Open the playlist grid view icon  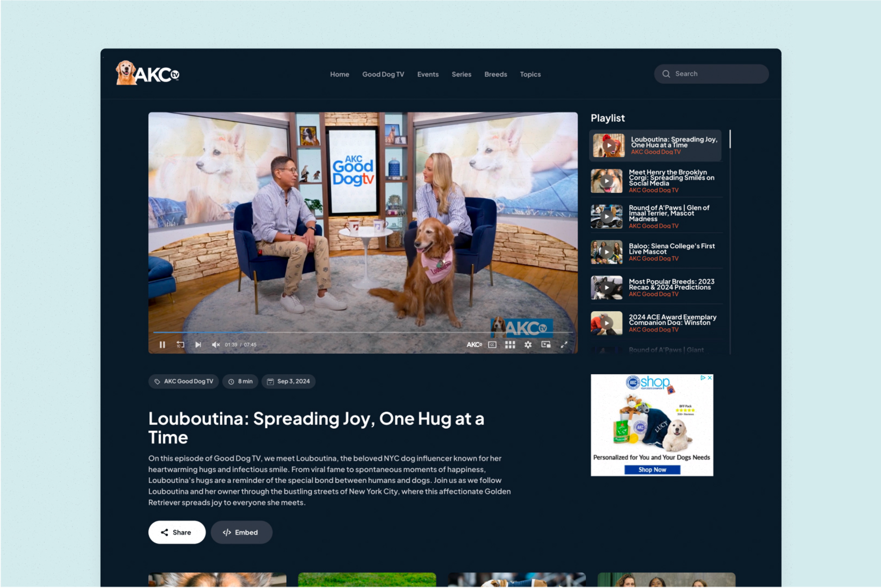click(510, 344)
